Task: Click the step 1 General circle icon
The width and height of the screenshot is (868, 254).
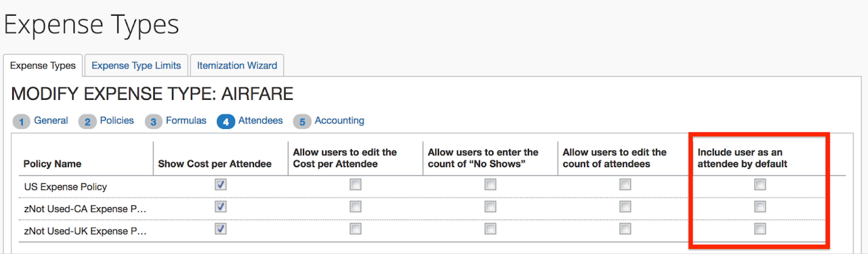Action: [21, 122]
